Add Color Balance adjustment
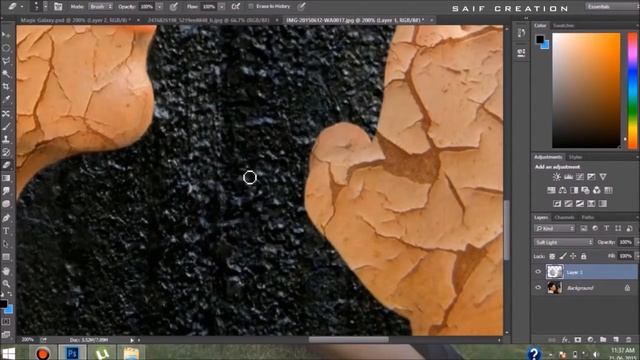 [562, 190]
